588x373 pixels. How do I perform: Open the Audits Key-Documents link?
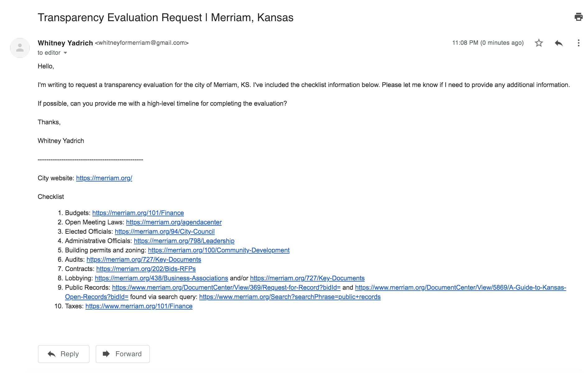coord(144,260)
